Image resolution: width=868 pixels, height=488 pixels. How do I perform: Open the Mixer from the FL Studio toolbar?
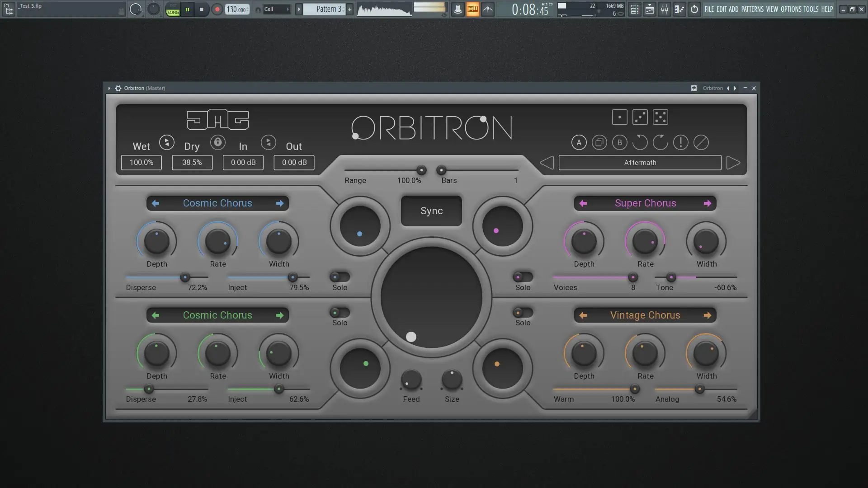point(665,9)
